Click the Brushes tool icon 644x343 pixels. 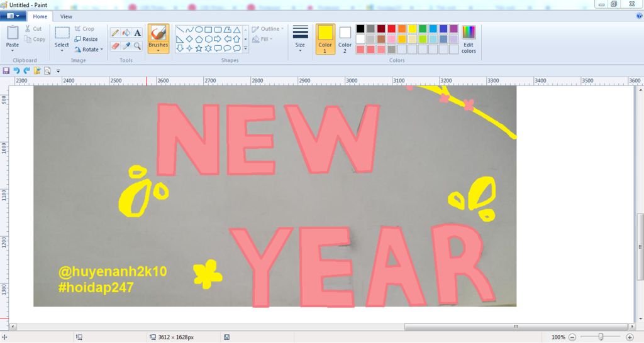158,33
